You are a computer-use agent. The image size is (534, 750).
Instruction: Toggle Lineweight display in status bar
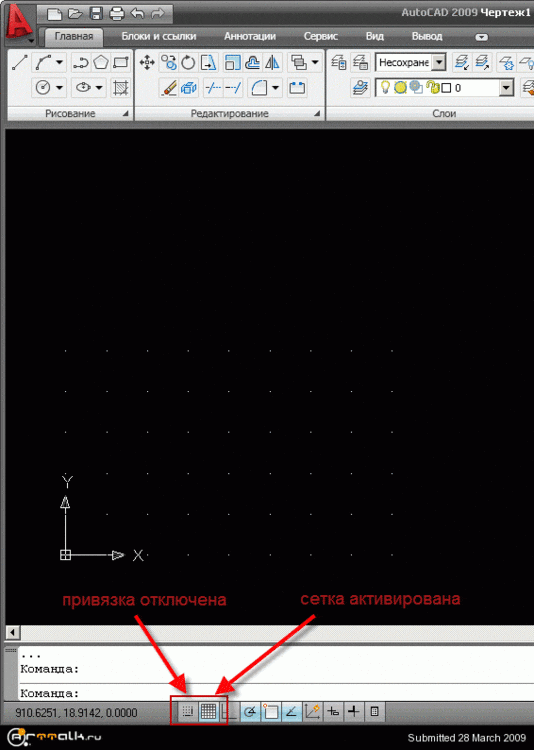point(354,712)
